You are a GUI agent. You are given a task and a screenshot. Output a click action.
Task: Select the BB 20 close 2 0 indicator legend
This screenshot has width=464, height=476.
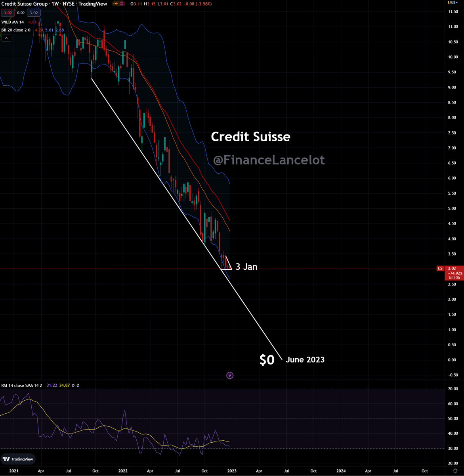pyautogui.click(x=16, y=30)
